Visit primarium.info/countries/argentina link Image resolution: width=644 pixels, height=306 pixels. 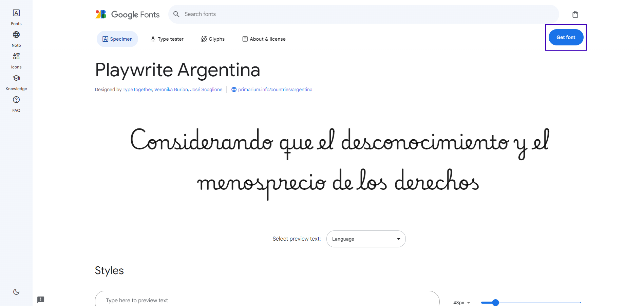point(275,89)
